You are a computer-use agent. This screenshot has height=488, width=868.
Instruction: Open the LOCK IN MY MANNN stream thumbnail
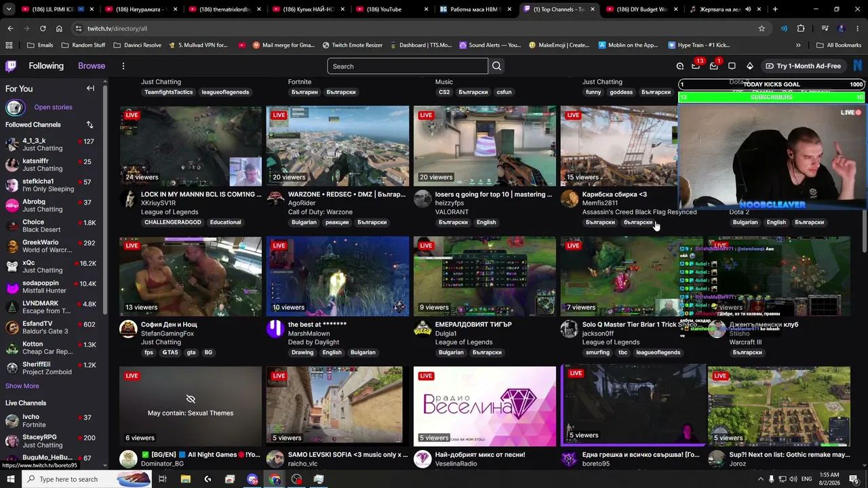point(191,146)
